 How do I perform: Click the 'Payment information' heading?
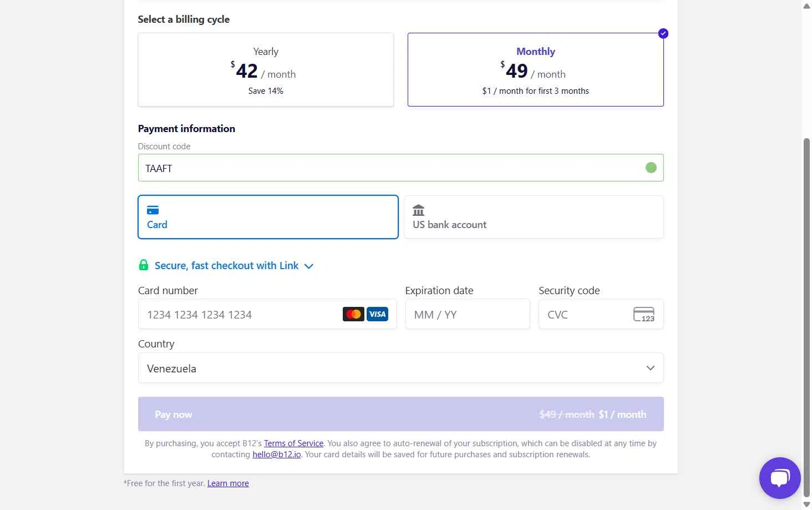[186, 129]
